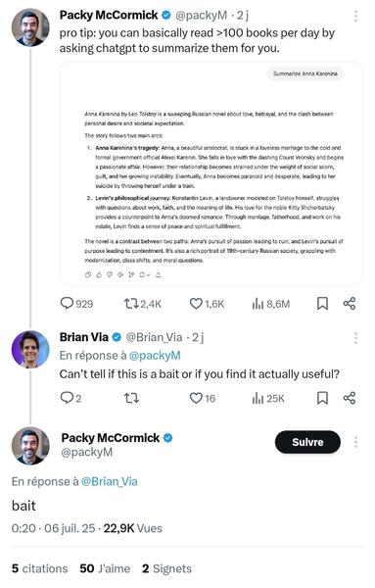Open the more options menu on Packy's first tweet
The image size is (375, 588).
click(355, 16)
